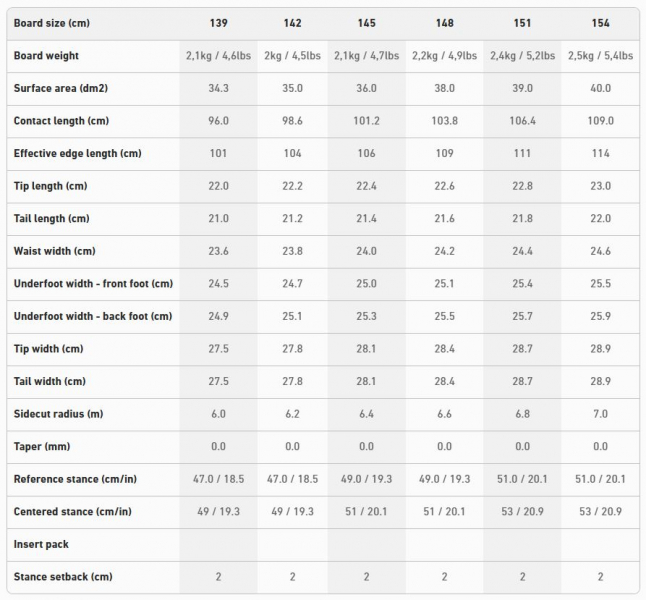The width and height of the screenshot is (646, 600).
Task: Select the 34.3 surface area value
Action: click(218, 88)
